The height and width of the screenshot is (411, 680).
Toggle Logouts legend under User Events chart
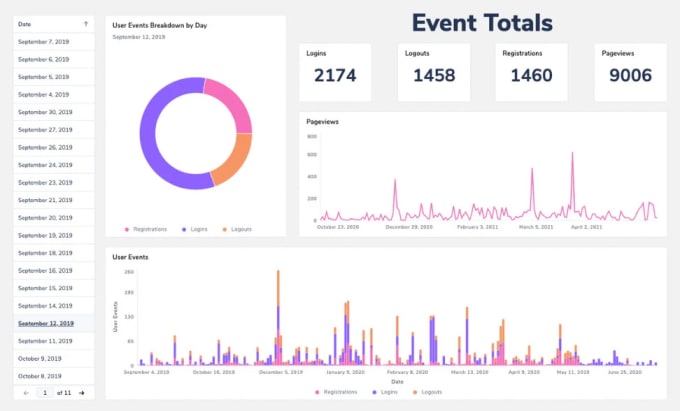click(x=427, y=392)
